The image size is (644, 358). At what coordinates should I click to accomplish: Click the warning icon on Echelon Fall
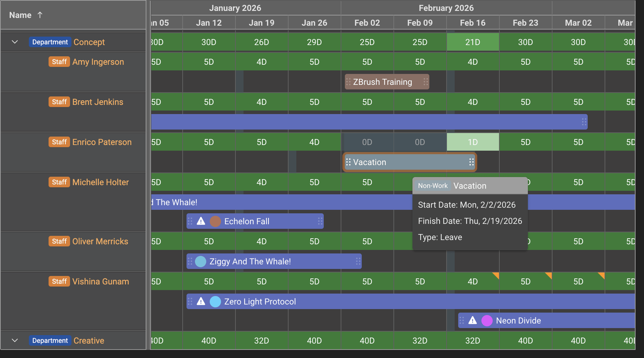tap(201, 221)
